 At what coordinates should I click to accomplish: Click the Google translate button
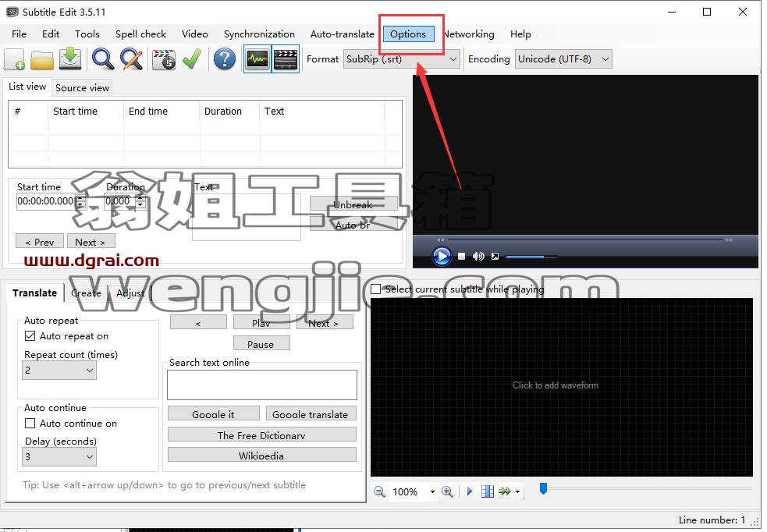click(x=311, y=413)
